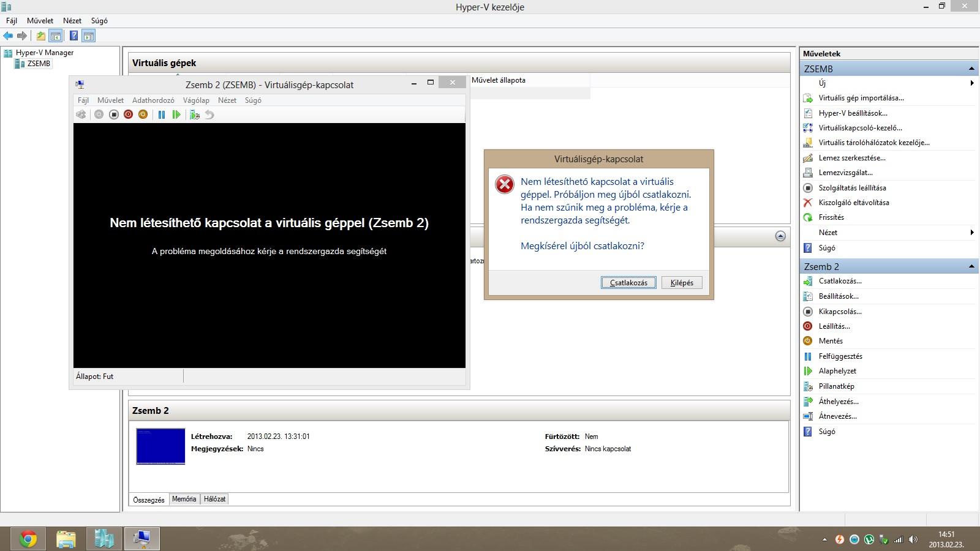
Task: Click the green Reset VM toolbar icon
Action: [x=176, y=114]
